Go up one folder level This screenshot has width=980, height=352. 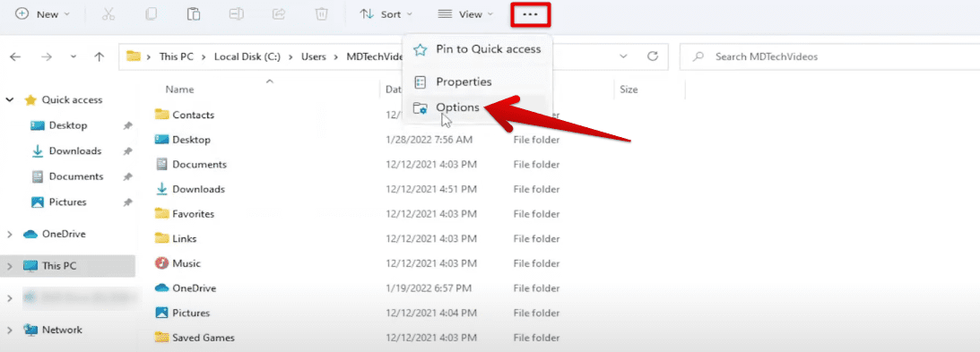pos(99,56)
